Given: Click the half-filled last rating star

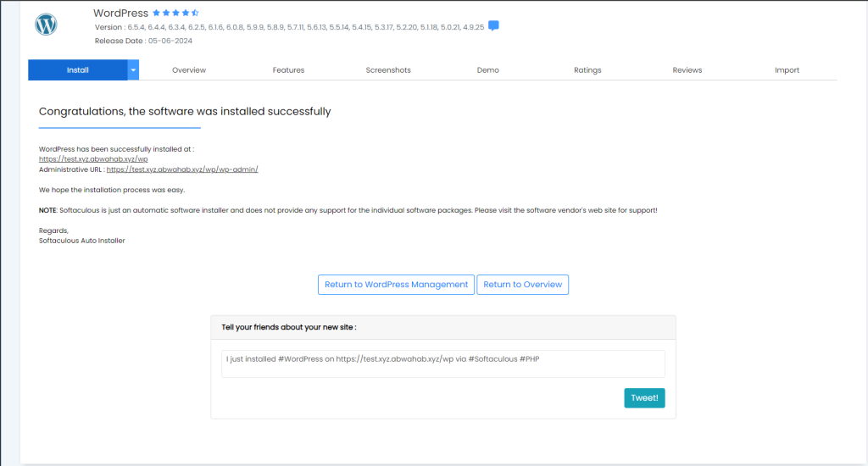Looking at the screenshot, I should tap(196, 14).
